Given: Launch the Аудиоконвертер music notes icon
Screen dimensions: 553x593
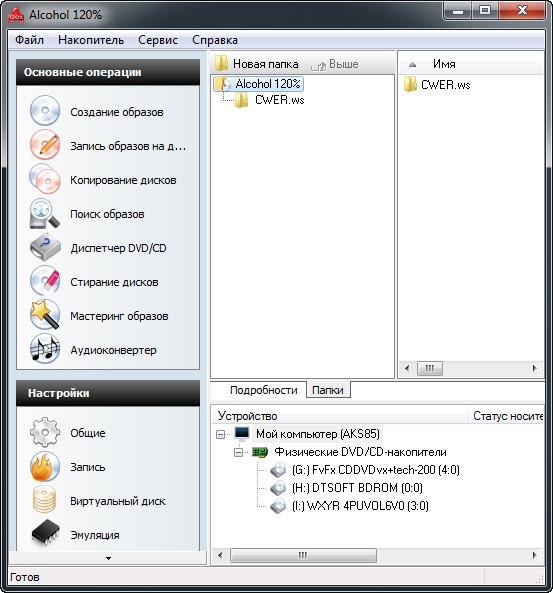Looking at the screenshot, I should pyautogui.click(x=45, y=349).
